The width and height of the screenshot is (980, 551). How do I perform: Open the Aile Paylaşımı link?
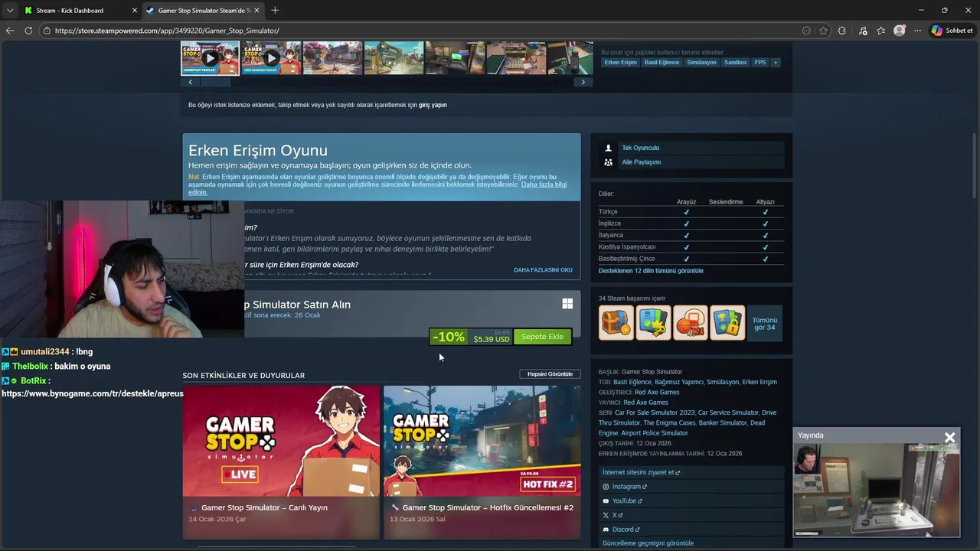tap(641, 162)
